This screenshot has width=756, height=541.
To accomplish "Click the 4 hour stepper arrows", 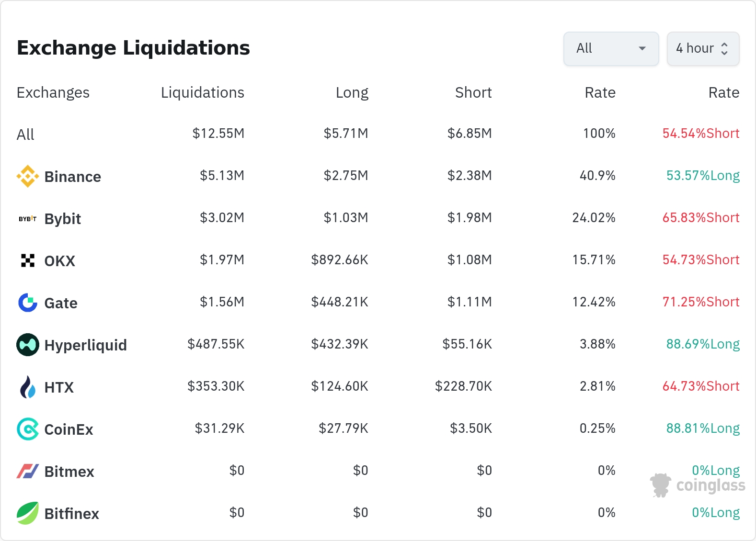I will coord(724,49).
